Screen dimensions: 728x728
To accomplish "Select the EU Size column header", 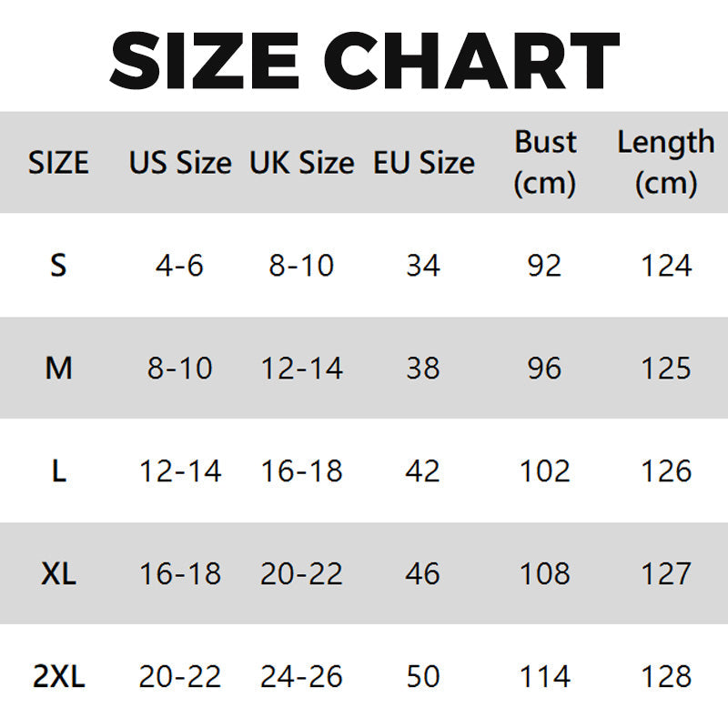I will pyautogui.click(x=424, y=164).
